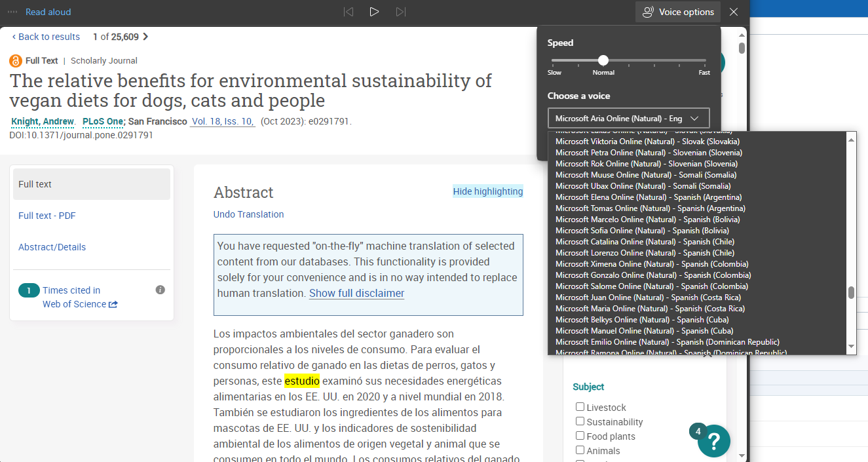Open the help assistant question mark bubble

pyautogui.click(x=713, y=440)
